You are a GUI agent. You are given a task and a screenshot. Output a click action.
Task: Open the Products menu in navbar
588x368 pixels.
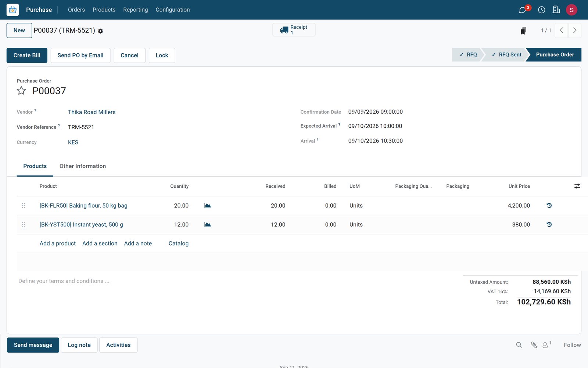(104, 10)
